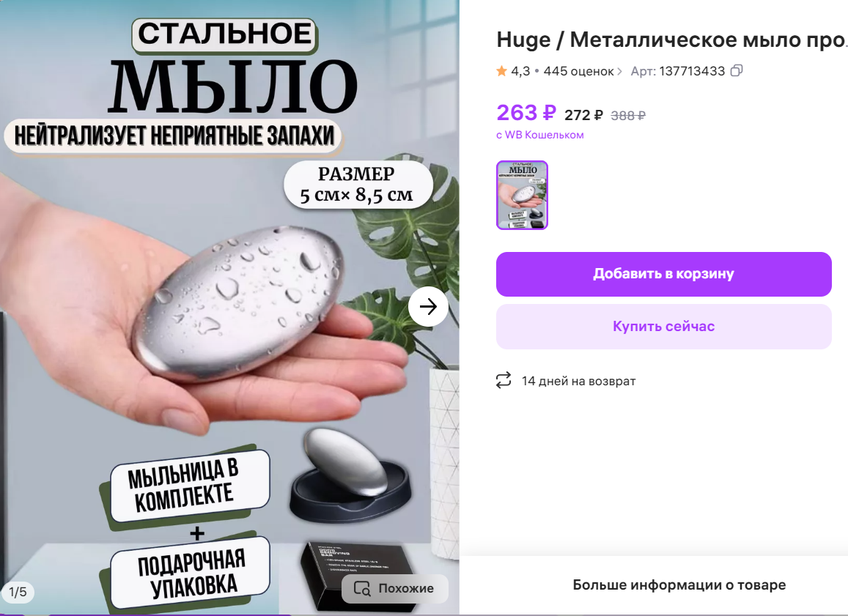Open the main steel soap product image
848x616 pixels.
[229, 307]
